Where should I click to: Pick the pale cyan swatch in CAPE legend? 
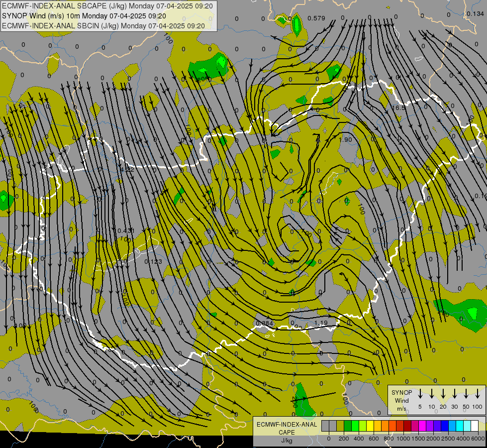tap(468, 426)
